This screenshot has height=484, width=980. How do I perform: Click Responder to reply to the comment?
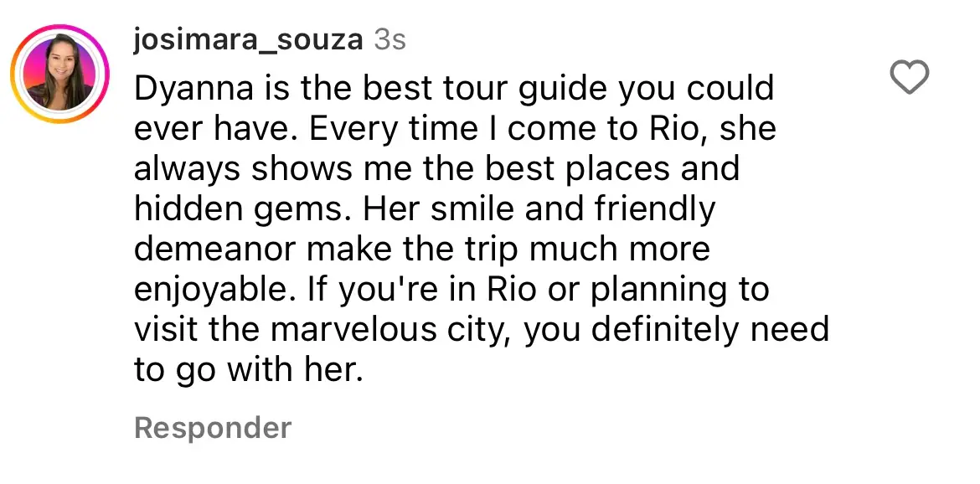(x=213, y=428)
